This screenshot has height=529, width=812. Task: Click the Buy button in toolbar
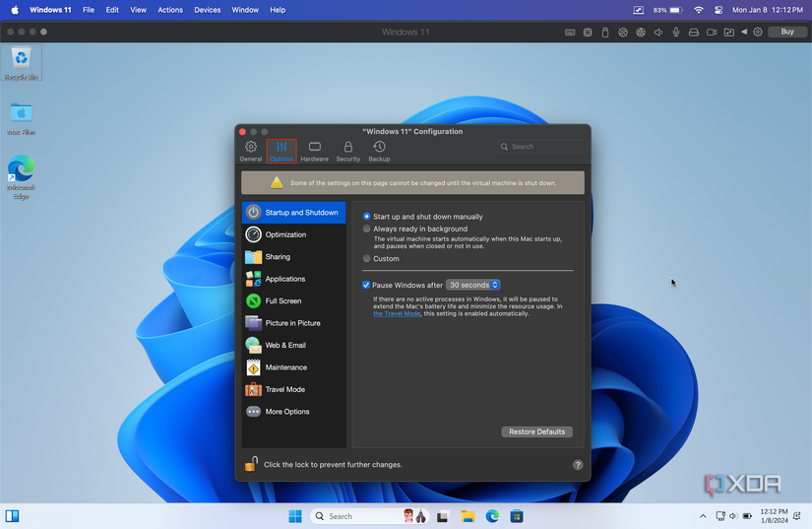(x=787, y=32)
